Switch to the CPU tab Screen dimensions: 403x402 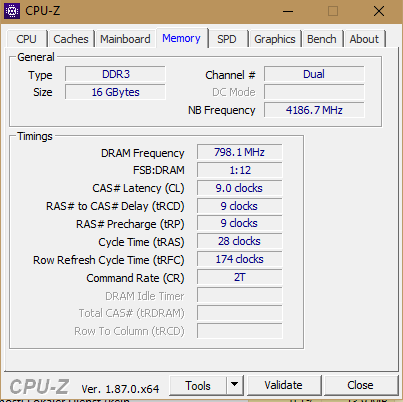[x=26, y=39]
